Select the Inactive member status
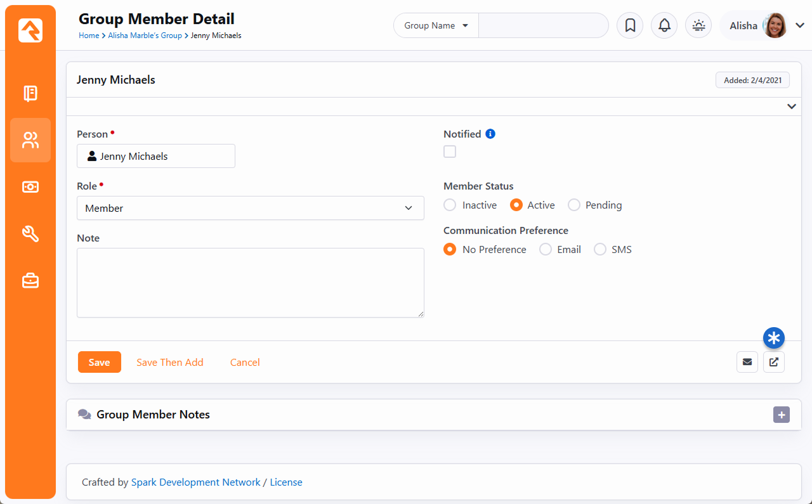The image size is (812, 504). [x=450, y=205]
